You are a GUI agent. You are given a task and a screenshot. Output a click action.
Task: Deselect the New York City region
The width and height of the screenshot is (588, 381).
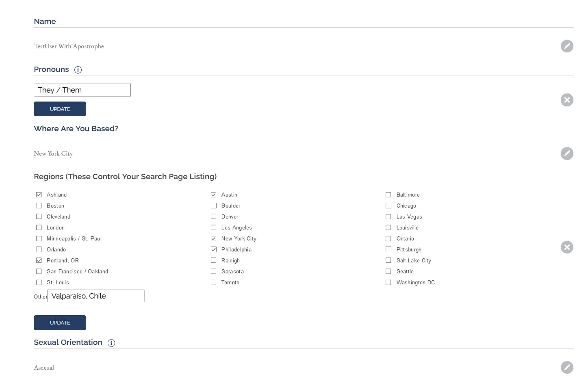(213, 238)
